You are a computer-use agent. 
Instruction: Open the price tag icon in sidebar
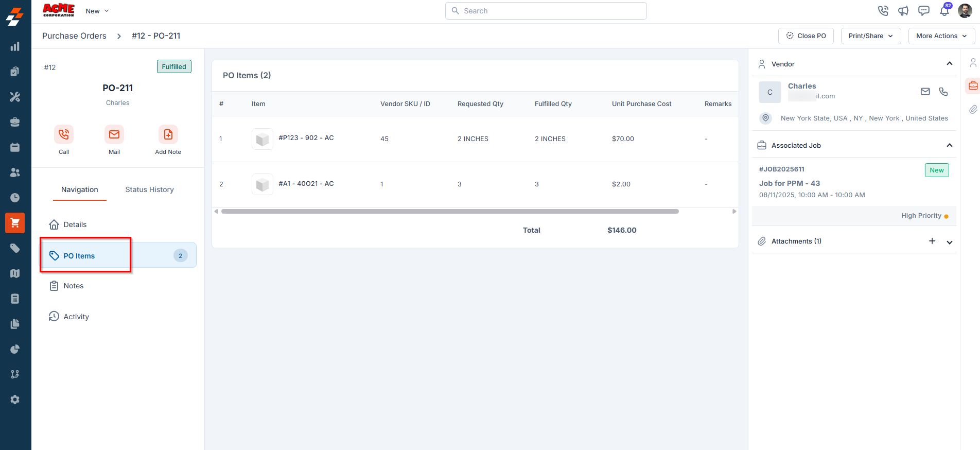tap(15, 248)
